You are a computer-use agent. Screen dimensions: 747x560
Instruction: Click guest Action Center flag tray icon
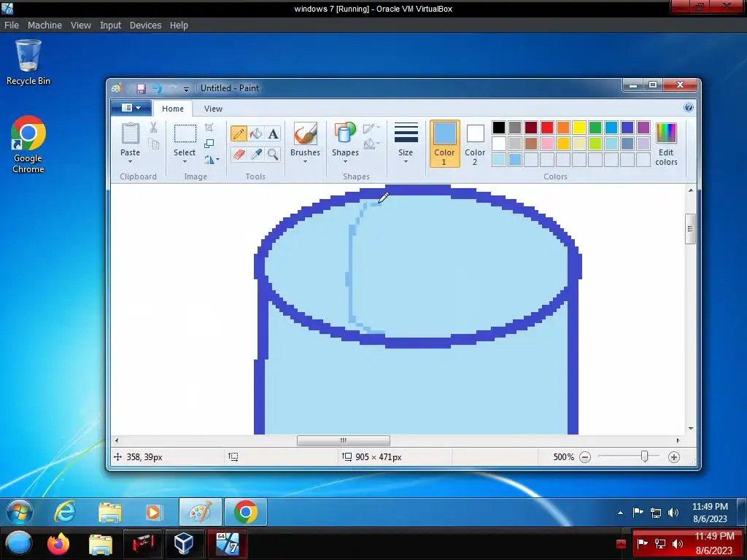638,513
